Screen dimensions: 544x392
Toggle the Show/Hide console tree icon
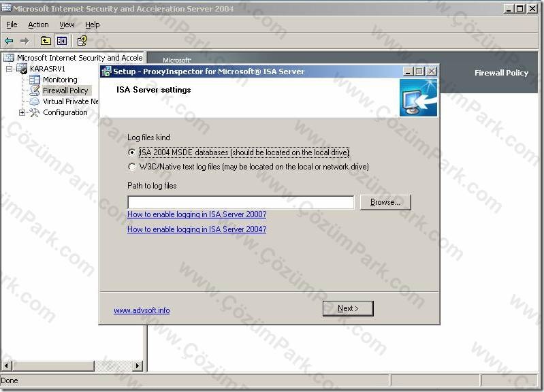coord(62,42)
